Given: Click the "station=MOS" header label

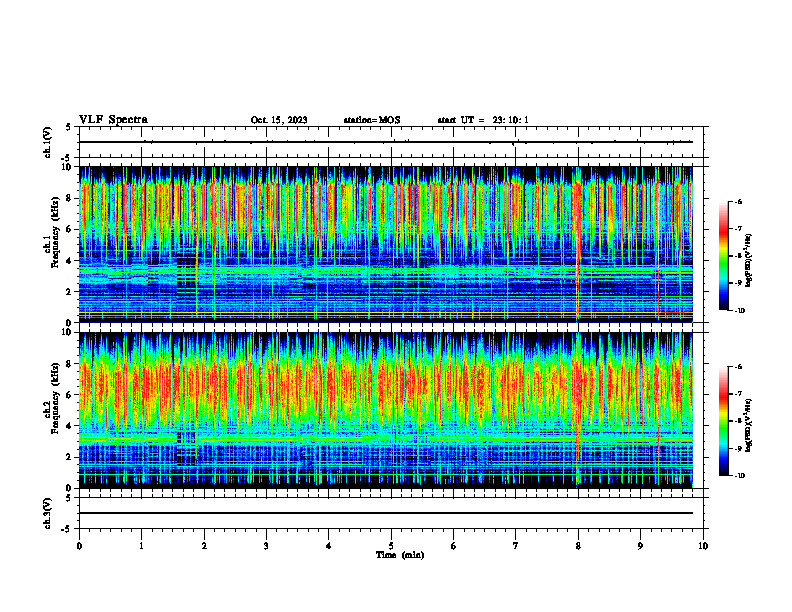Looking at the screenshot, I should pyautogui.click(x=372, y=120).
